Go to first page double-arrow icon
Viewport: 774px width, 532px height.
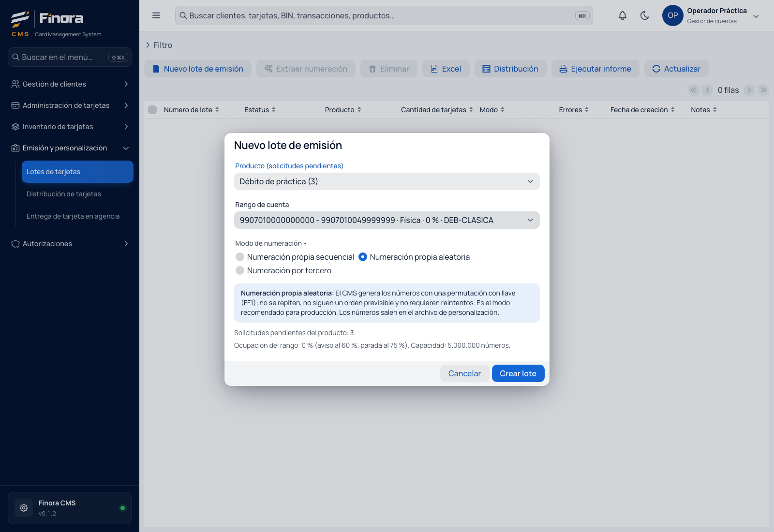694,90
